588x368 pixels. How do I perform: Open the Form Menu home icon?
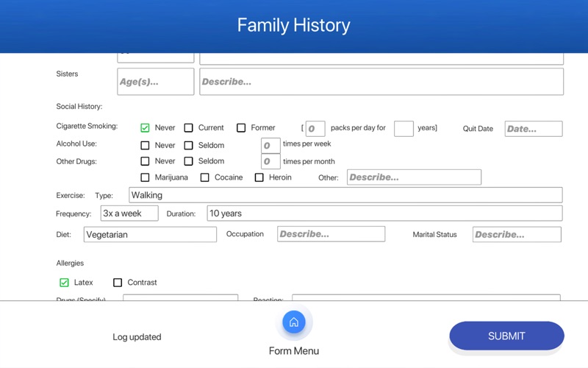click(293, 322)
